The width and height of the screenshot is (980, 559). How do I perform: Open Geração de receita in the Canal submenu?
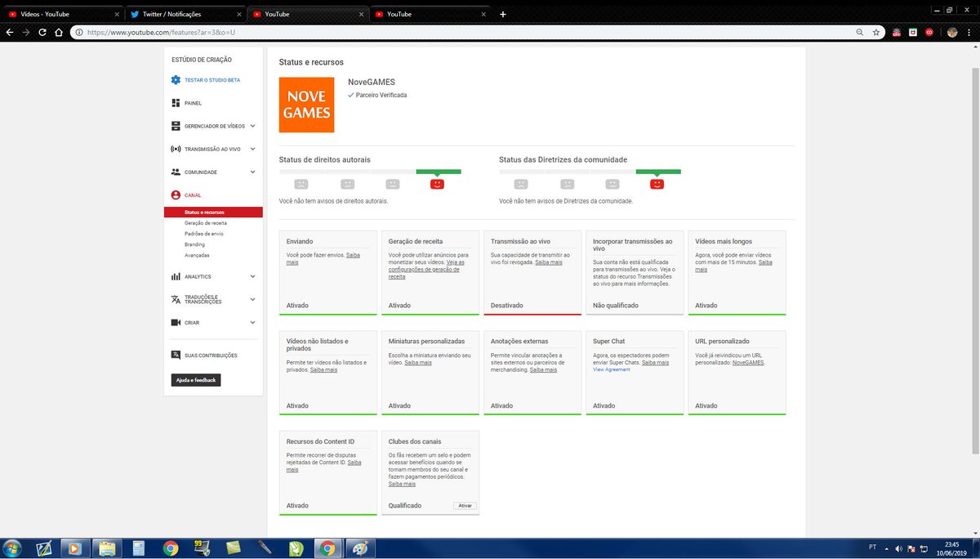pos(206,223)
